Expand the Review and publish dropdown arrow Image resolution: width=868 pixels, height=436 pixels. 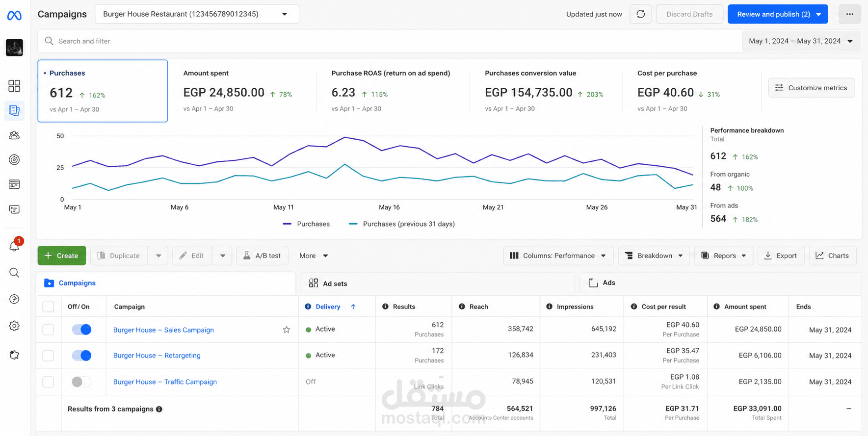[x=819, y=14]
